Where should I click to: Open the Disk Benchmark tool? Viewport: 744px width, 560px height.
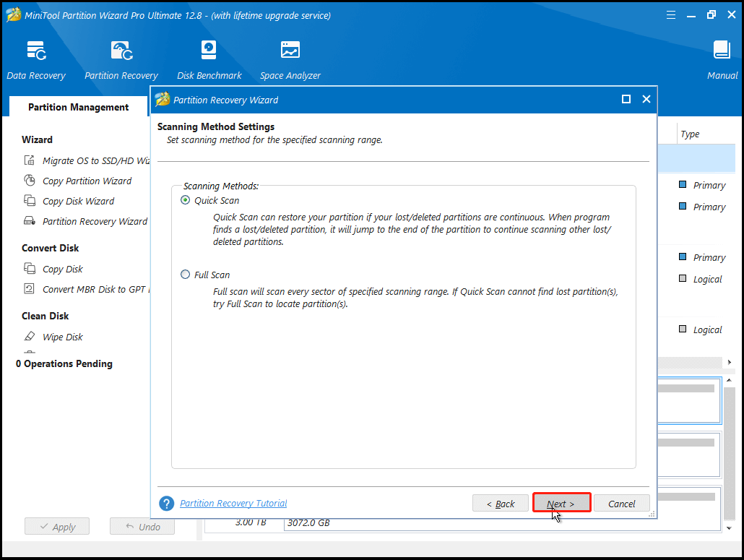point(208,59)
